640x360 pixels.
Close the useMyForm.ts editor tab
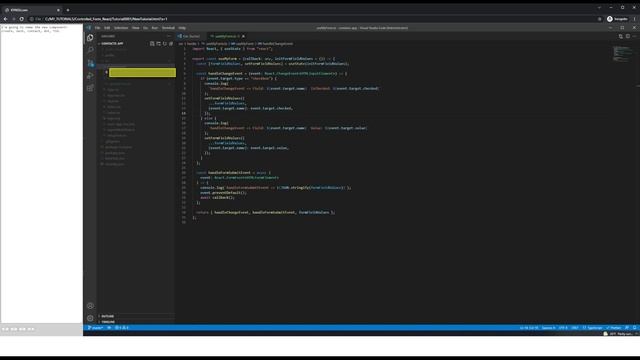pos(243,36)
